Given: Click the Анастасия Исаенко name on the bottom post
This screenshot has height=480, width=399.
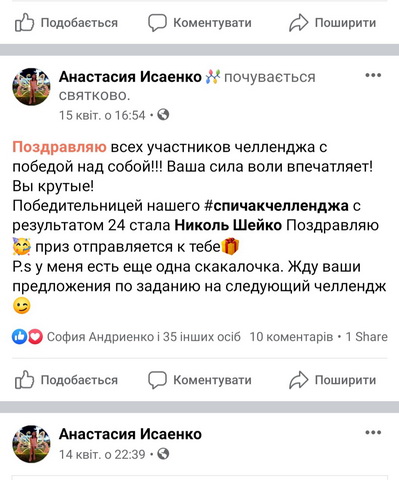Looking at the screenshot, I should coord(130,434).
